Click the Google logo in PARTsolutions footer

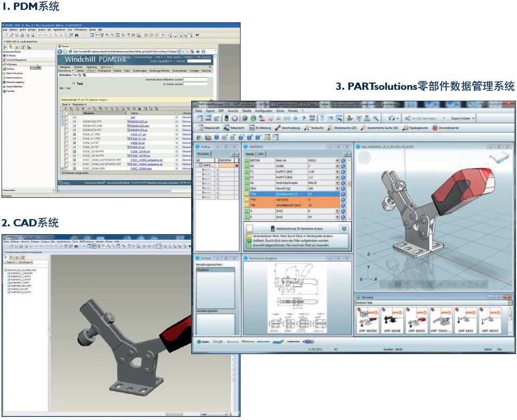click(218, 341)
